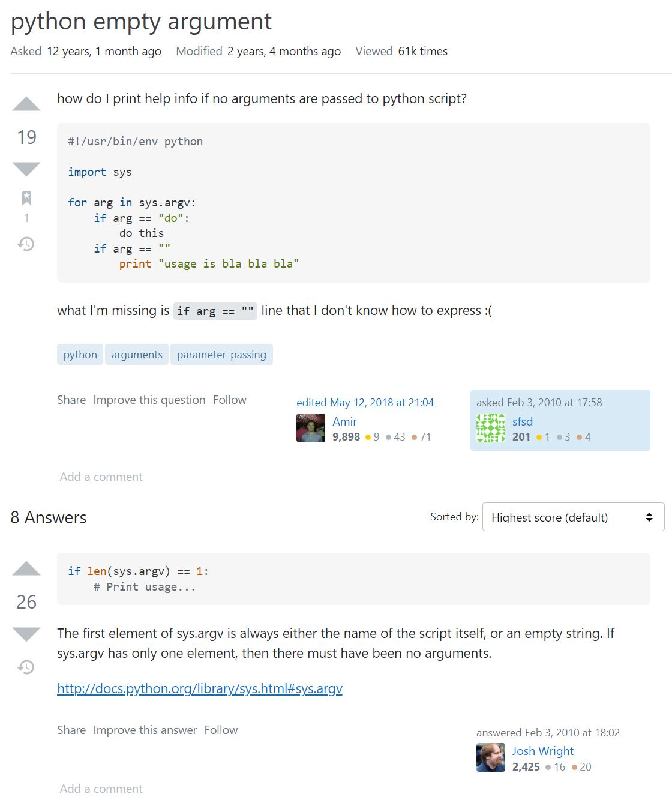Upvote Josh Wright's answer
The width and height of the screenshot is (672, 809).
(x=26, y=569)
